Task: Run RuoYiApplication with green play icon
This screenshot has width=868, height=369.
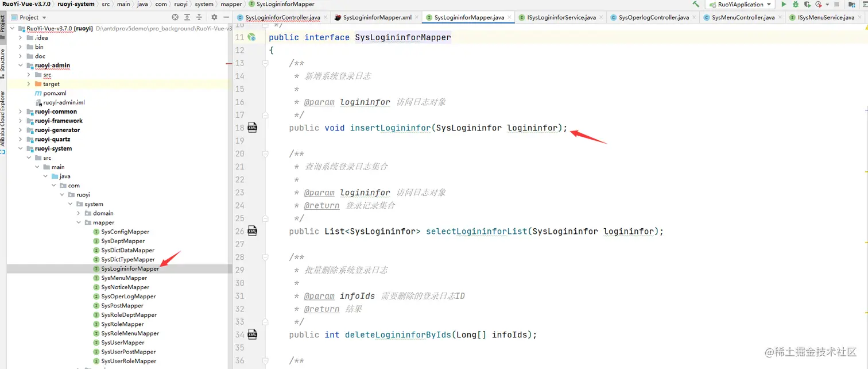Action: [784, 4]
